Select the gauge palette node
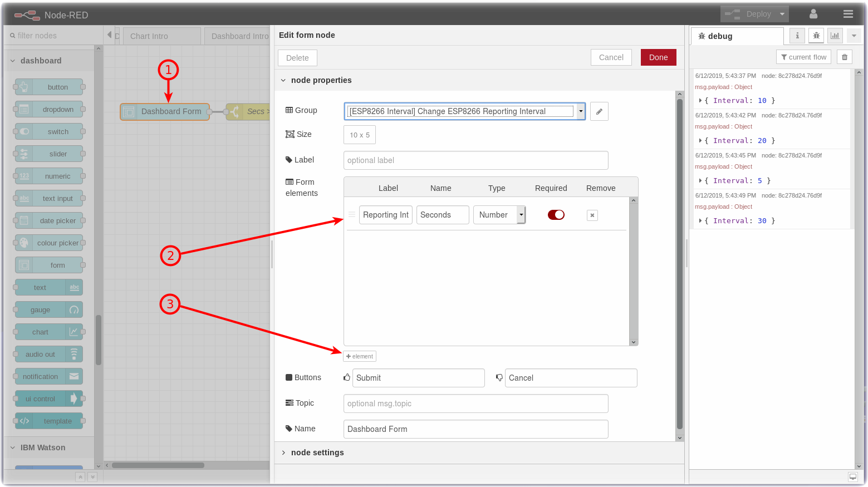The height and width of the screenshot is (487, 868). click(x=49, y=309)
